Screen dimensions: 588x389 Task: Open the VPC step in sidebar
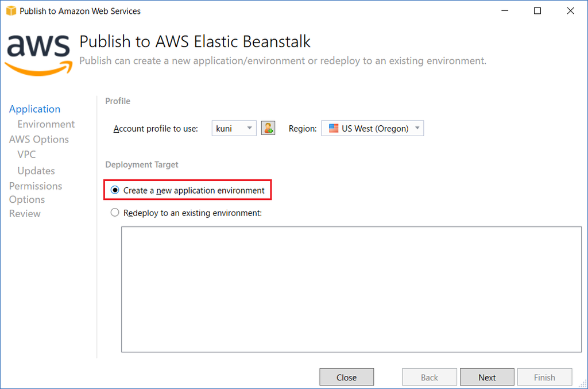(26, 155)
